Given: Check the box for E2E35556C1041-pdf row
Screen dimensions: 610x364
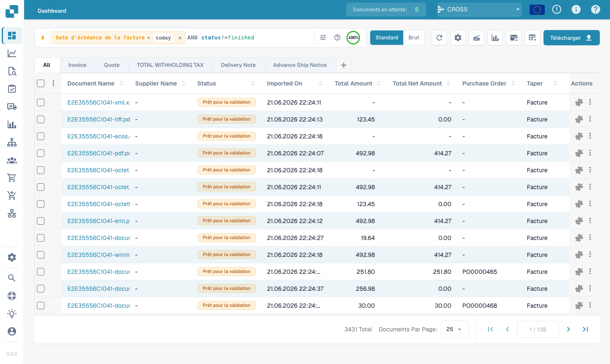Looking at the screenshot, I should 41,153.
